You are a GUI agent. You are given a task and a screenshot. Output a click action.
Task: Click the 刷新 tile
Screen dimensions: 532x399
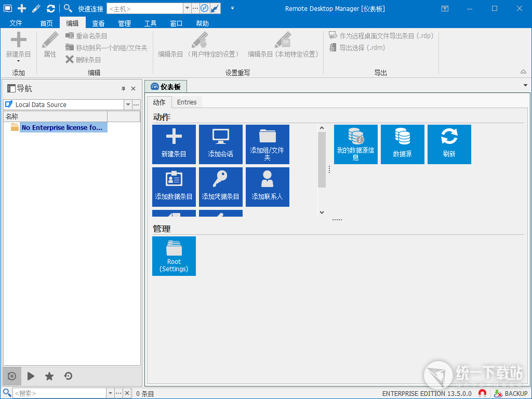[449, 144]
